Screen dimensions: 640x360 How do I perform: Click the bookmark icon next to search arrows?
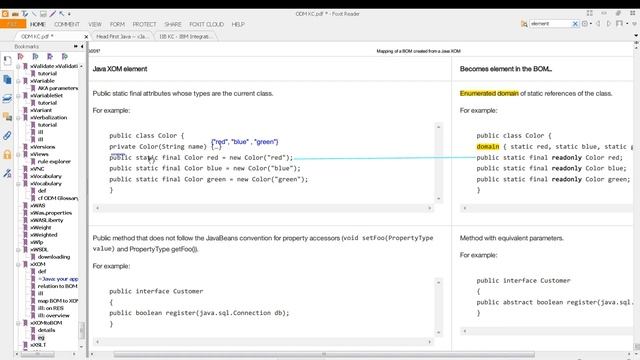click(x=620, y=24)
